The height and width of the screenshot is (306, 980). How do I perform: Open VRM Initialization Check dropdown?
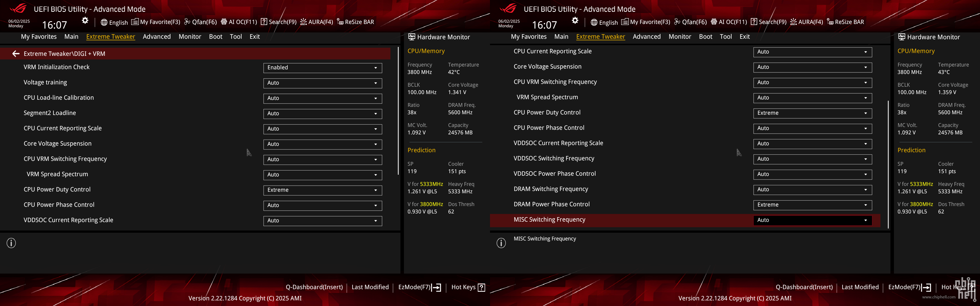[x=323, y=68]
